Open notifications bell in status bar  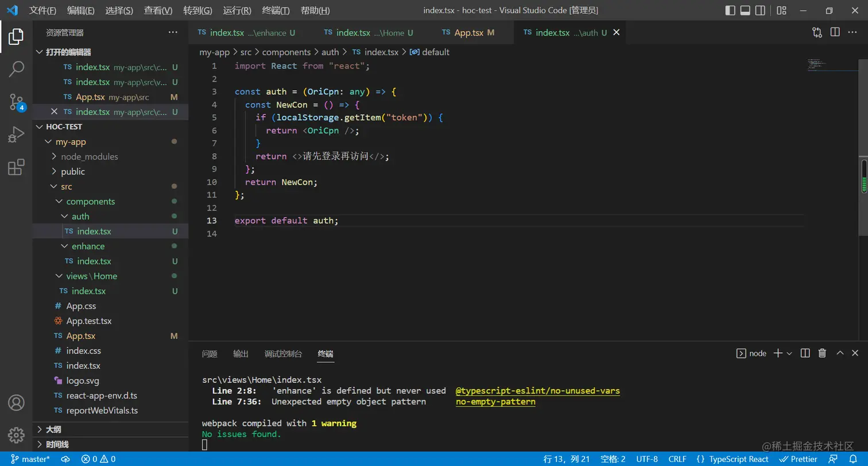(x=853, y=459)
